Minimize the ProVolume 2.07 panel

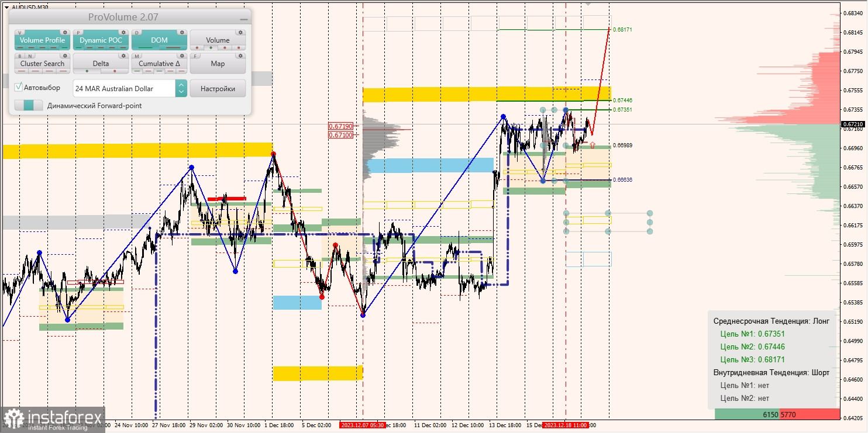click(244, 19)
